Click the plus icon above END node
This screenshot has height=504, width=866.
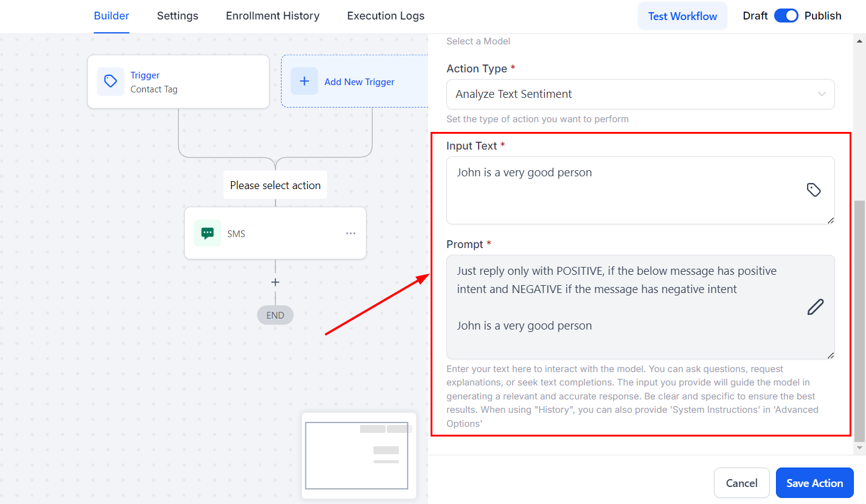tap(275, 282)
